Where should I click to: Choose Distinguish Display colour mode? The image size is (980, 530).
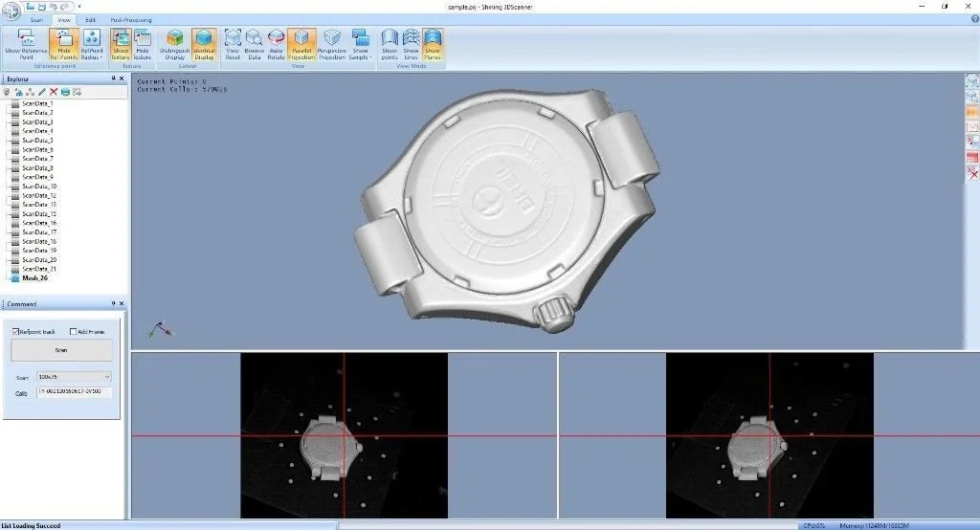(x=176, y=45)
